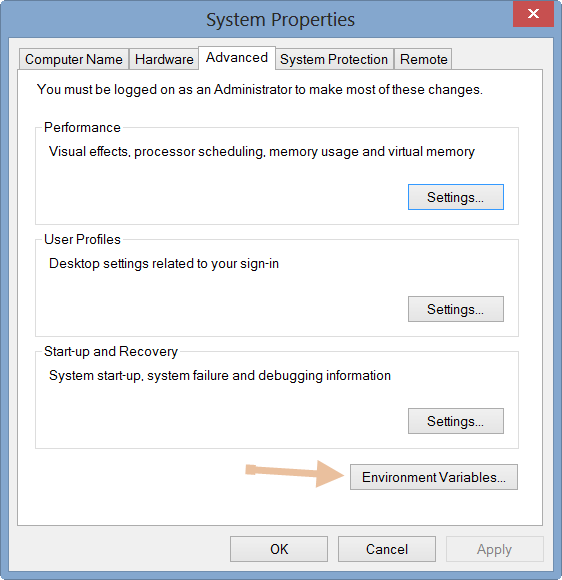Select the Advanced tab

point(237,58)
